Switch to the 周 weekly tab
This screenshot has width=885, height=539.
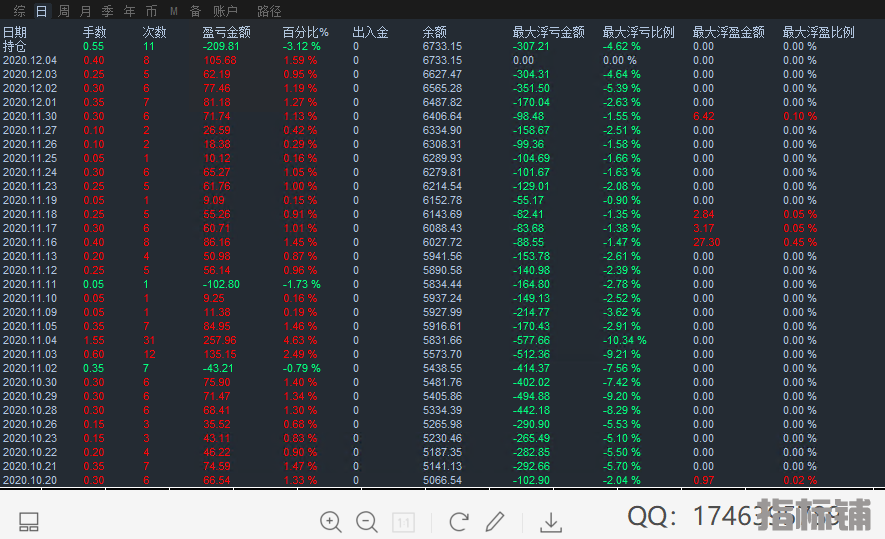click(64, 11)
